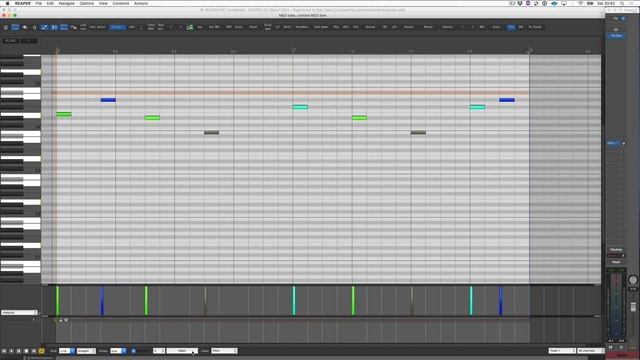Select the first blue note in bar 1

pos(108,100)
